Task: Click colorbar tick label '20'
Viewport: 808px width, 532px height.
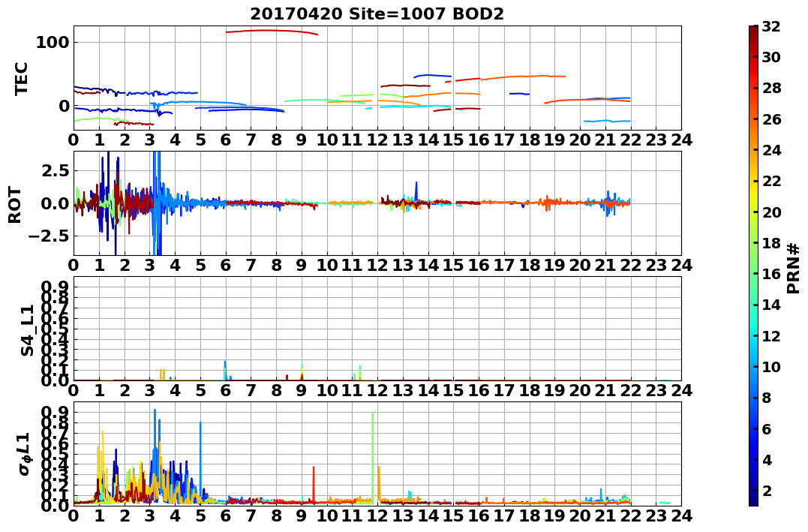Action: tap(771, 212)
